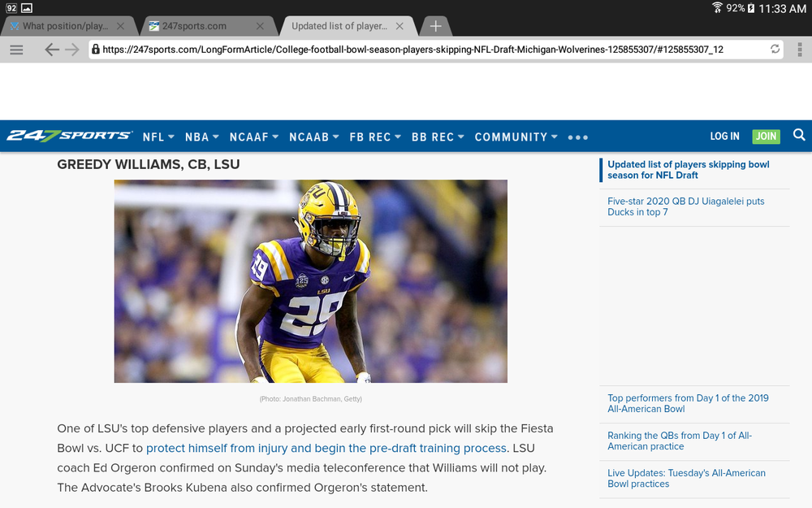
Task: Tap the battery status icon
Action: click(751, 8)
